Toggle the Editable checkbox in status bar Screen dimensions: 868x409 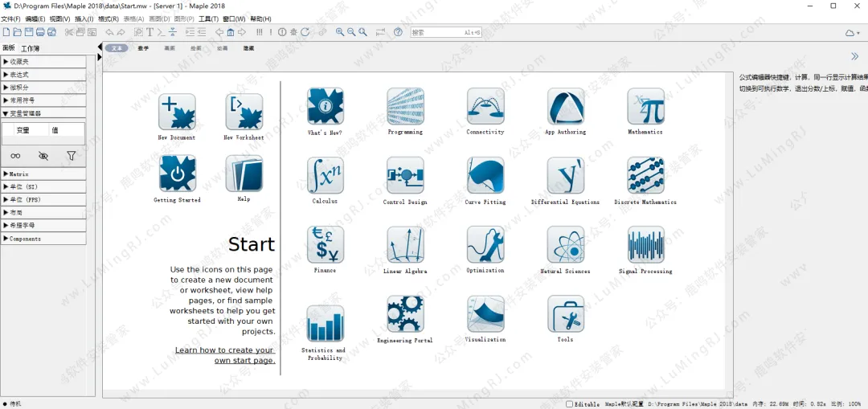click(570, 404)
